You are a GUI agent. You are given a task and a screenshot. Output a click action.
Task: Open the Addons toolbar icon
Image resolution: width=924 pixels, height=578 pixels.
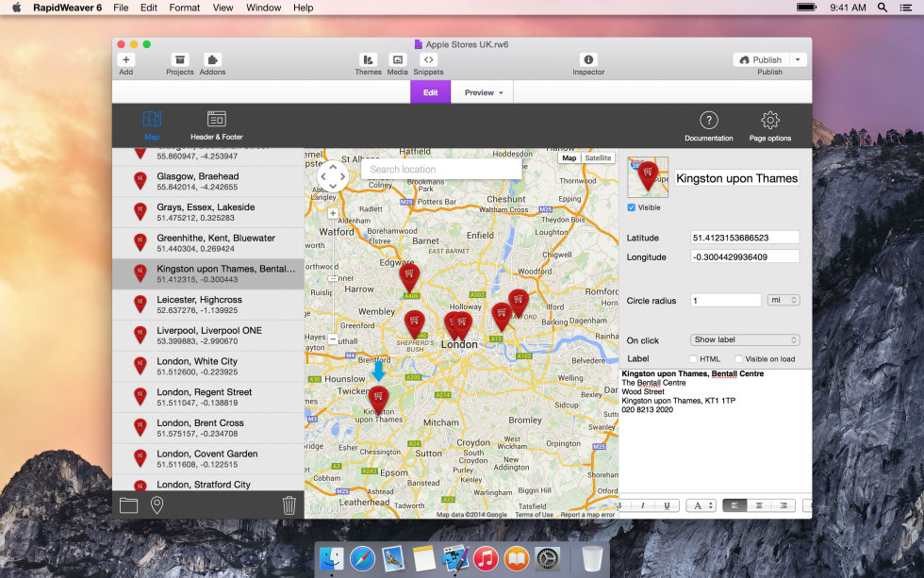[212, 59]
